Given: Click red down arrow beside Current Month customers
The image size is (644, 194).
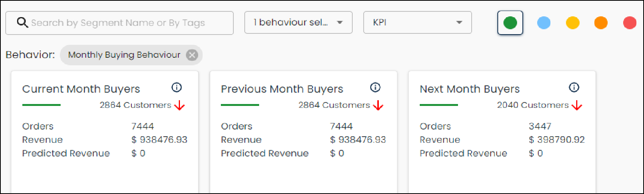Looking at the screenshot, I should tap(180, 106).
